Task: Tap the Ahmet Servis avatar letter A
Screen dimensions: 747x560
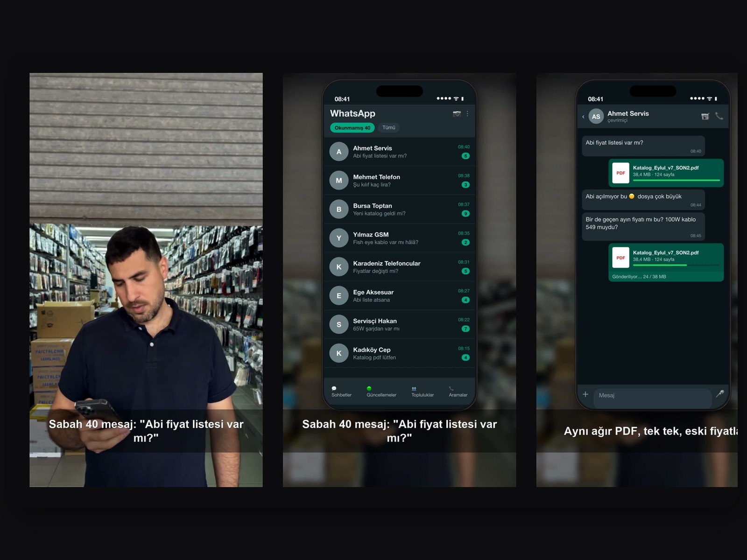Action: [339, 152]
